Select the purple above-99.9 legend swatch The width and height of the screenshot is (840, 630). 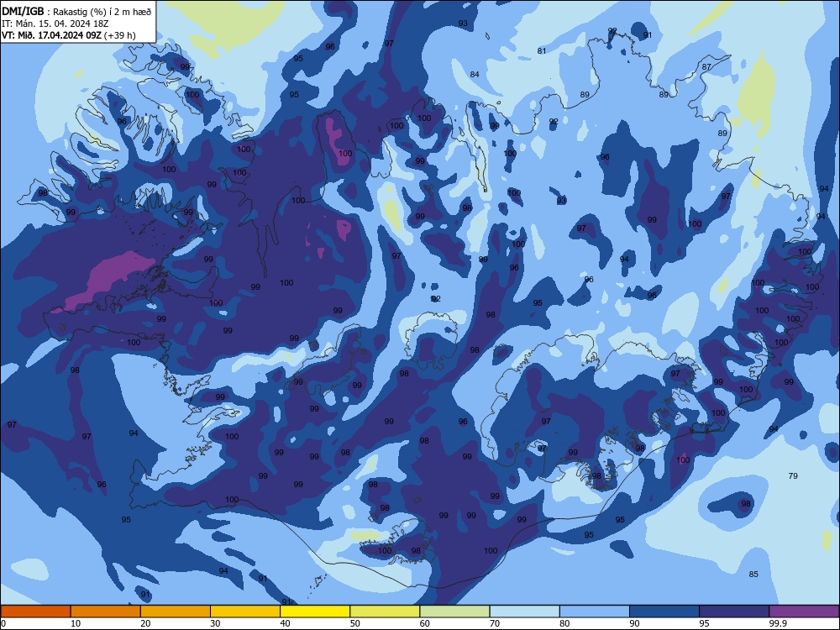tap(804, 612)
